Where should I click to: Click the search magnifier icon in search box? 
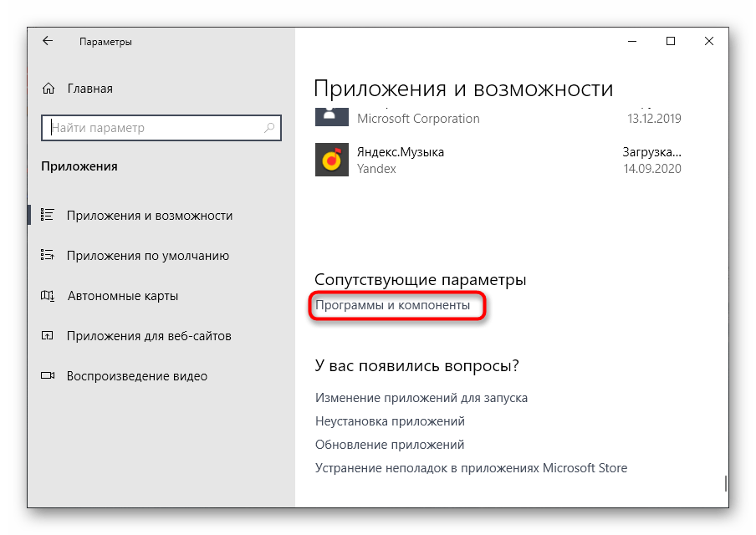(269, 128)
